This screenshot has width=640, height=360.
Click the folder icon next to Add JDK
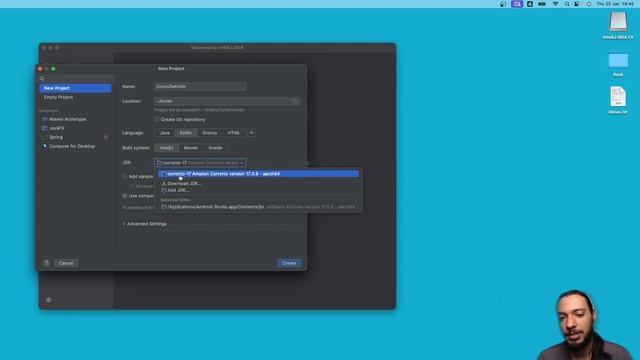[x=164, y=190]
